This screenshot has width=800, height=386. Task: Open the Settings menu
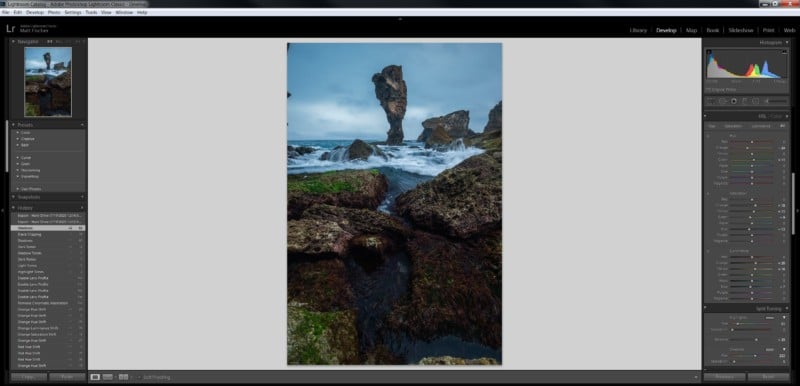(x=73, y=12)
